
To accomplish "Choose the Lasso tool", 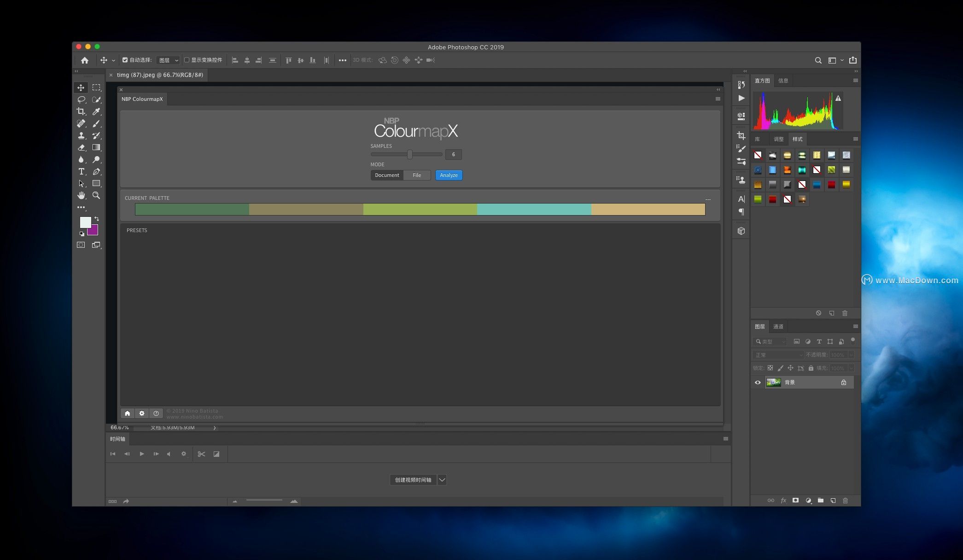I will [81, 99].
